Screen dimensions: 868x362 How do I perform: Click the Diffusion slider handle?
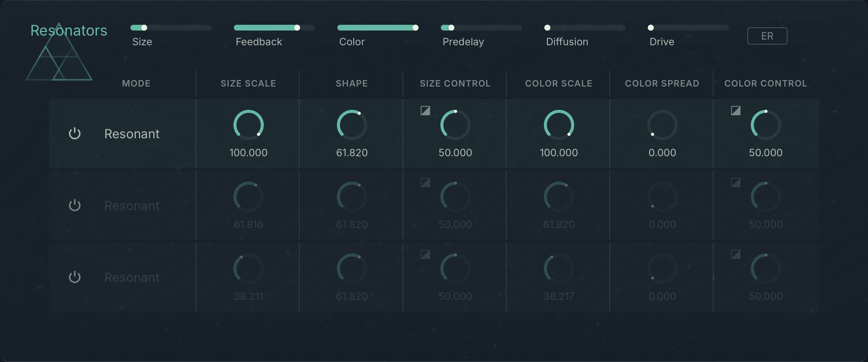(x=548, y=27)
